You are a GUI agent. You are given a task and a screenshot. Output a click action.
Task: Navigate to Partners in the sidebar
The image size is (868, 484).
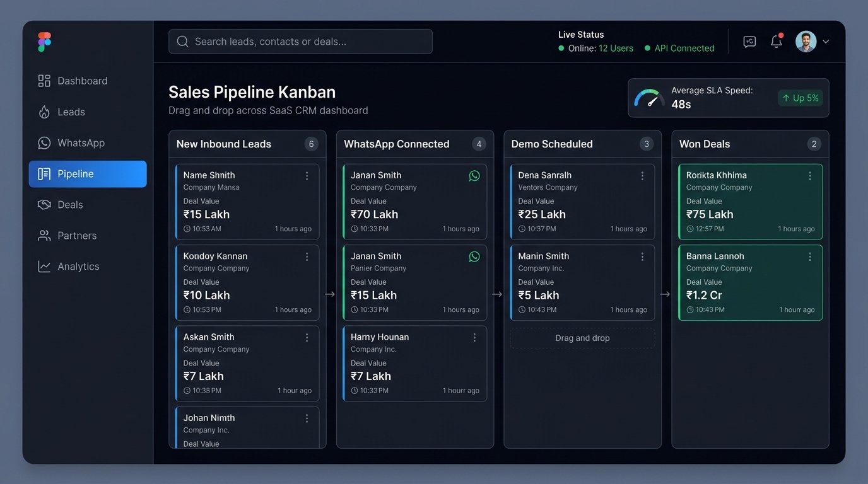pos(87,236)
